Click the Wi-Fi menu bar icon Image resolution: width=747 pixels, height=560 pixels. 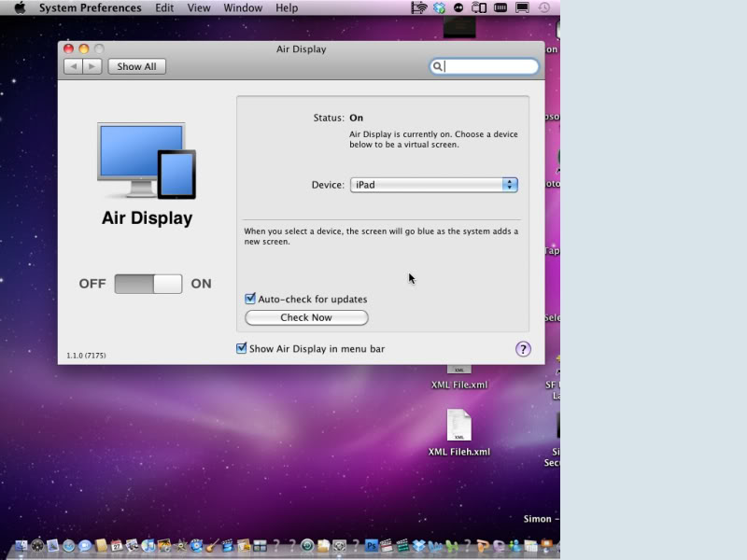point(418,7)
